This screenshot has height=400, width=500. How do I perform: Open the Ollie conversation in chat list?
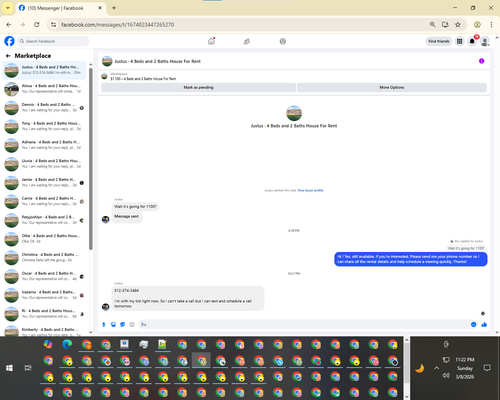point(44,239)
